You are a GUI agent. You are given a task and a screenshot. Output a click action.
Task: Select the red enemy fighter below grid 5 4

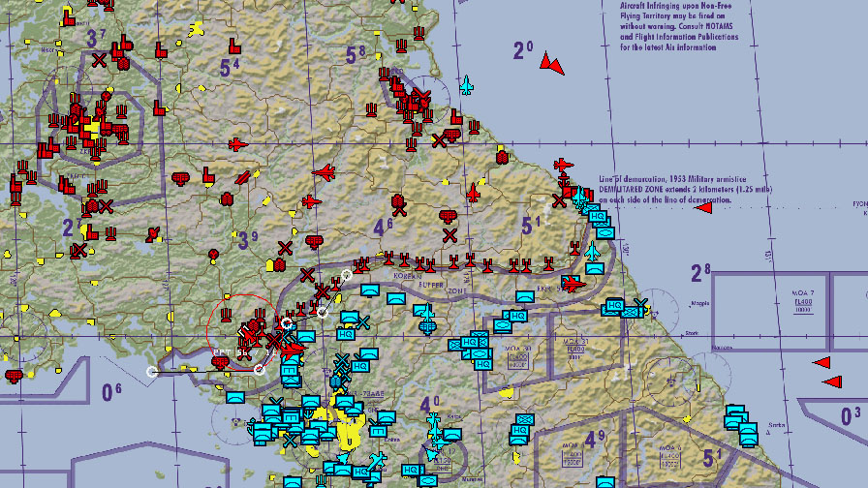pyautogui.click(x=237, y=145)
